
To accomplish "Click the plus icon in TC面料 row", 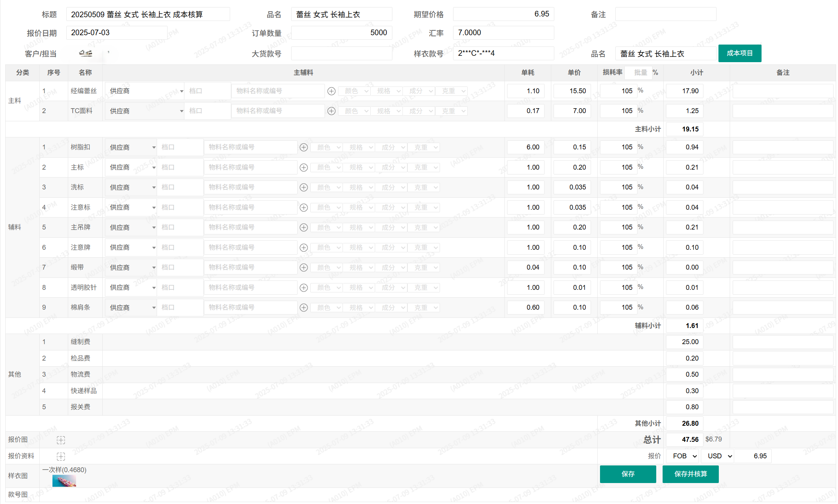I will coord(331,111).
